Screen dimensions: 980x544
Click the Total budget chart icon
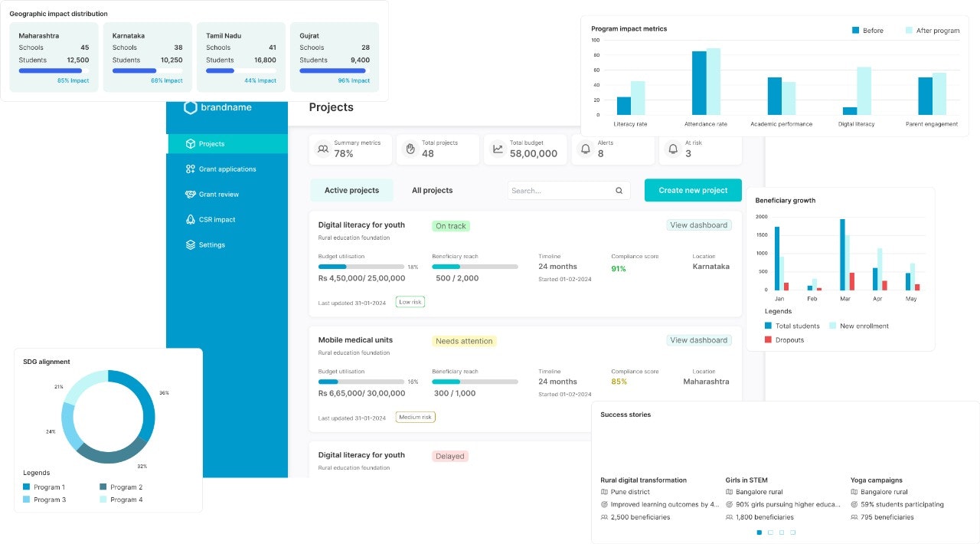[498, 149]
